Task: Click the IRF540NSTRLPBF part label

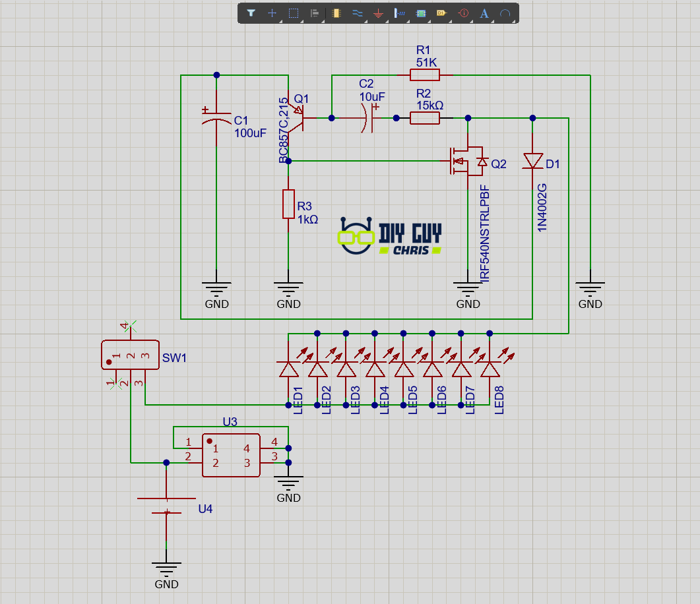Action: (485, 233)
